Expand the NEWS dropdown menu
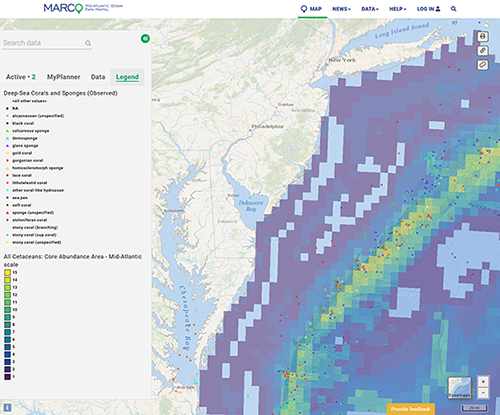The width and height of the screenshot is (500, 415). (x=341, y=9)
